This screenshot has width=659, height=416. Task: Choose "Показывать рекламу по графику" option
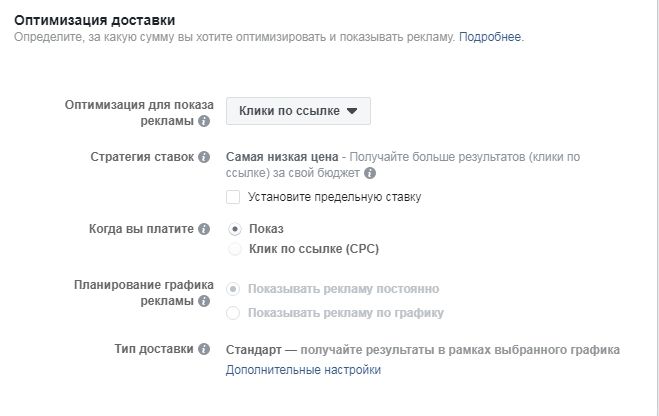point(234,313)
